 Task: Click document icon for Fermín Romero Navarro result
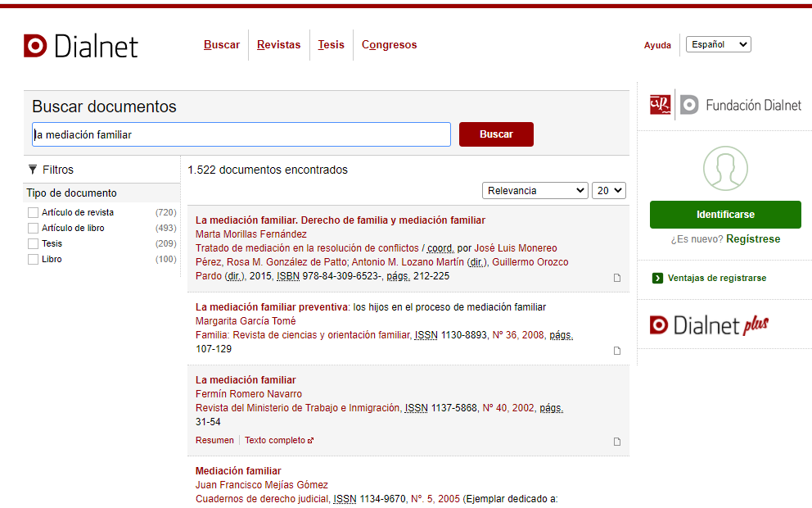pyautogui.click(x=617, y=442)
